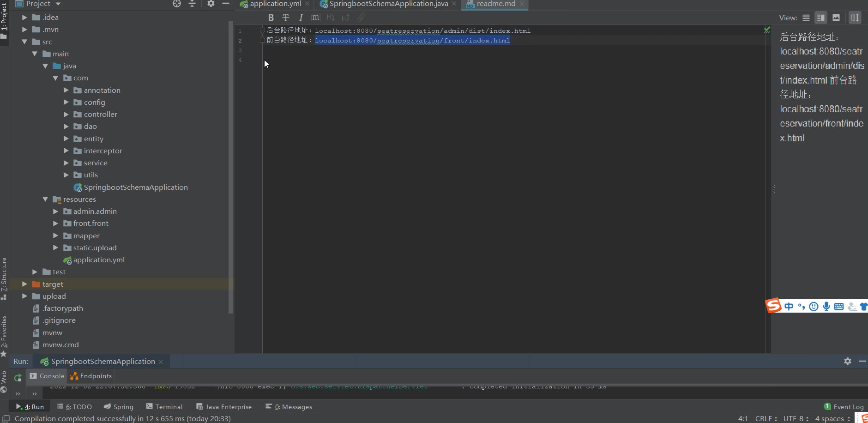This screenshot has width=868, height=423.
Task: Toggle the Web side tool window
Action: (4, 382)
